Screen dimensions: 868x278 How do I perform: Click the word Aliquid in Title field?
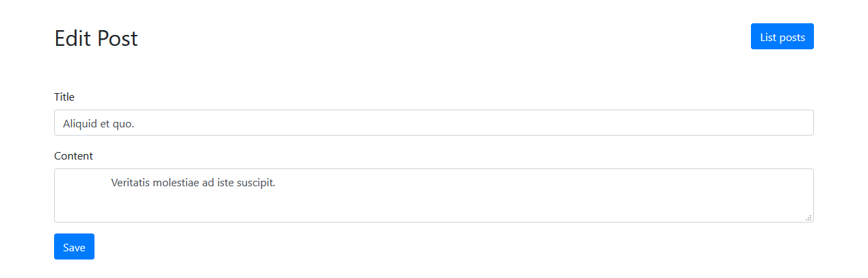[x=80, y=124]
